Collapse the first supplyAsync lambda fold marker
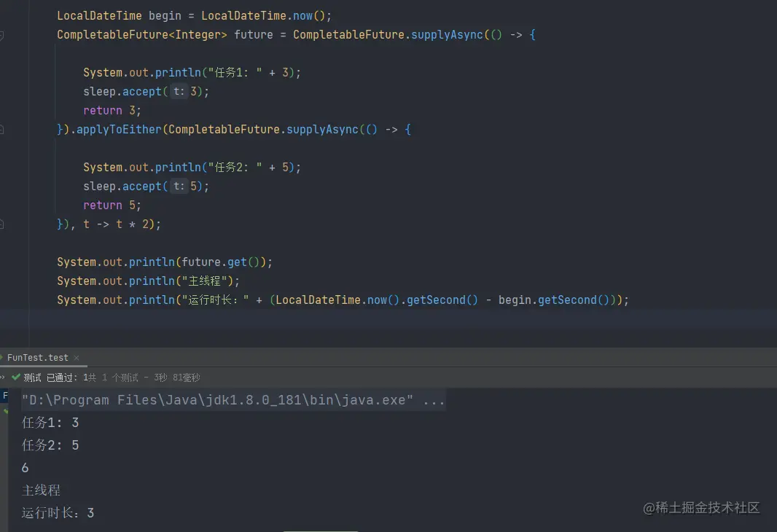The width and height of the screenshot is (777, 532). (1, 35)
